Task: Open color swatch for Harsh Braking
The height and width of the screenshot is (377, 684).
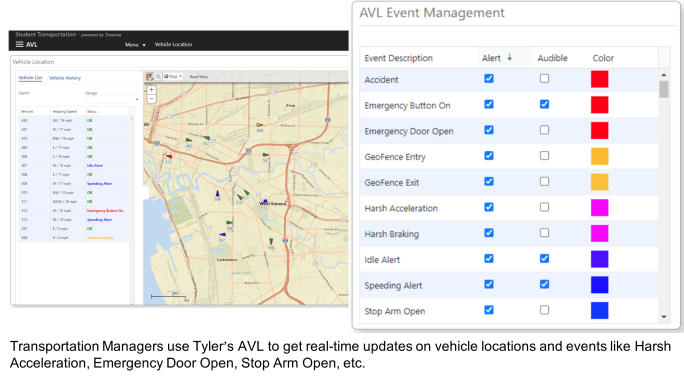Action: coord(599,234)
